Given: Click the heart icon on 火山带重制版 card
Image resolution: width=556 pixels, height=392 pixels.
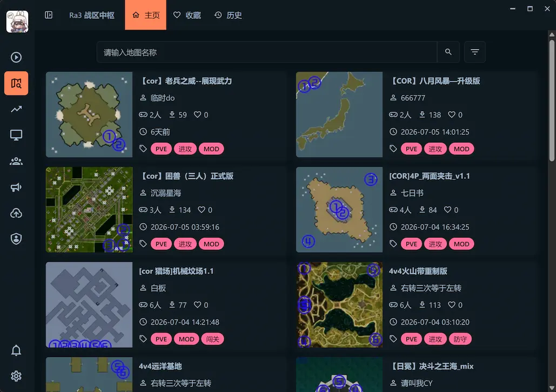Looking at the screenshot, I should [x=451, y=305].
